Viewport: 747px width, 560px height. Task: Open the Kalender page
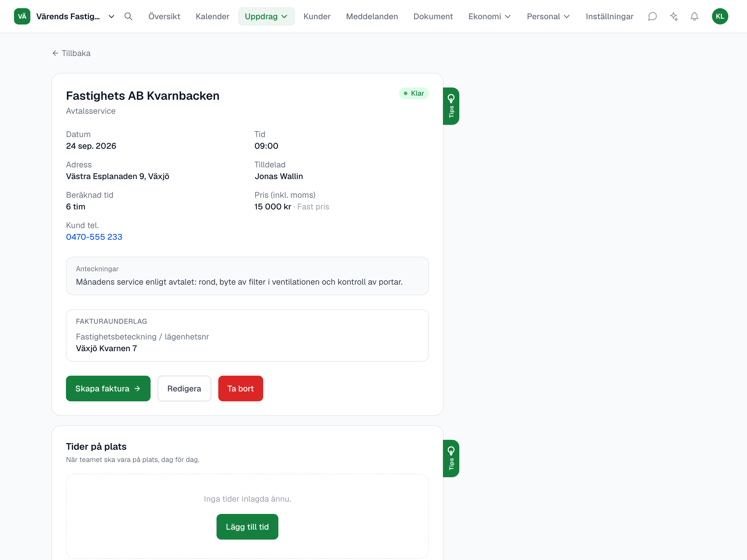212,16
